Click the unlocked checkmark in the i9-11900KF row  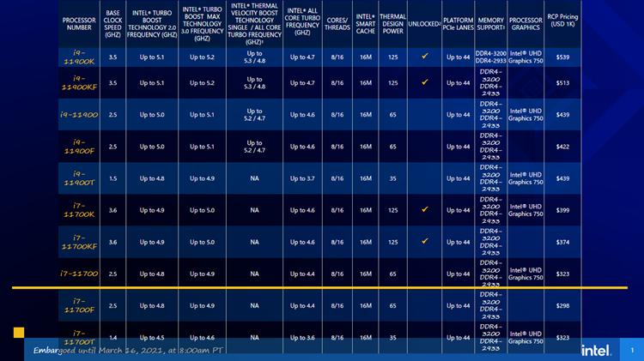coord(425,82)
